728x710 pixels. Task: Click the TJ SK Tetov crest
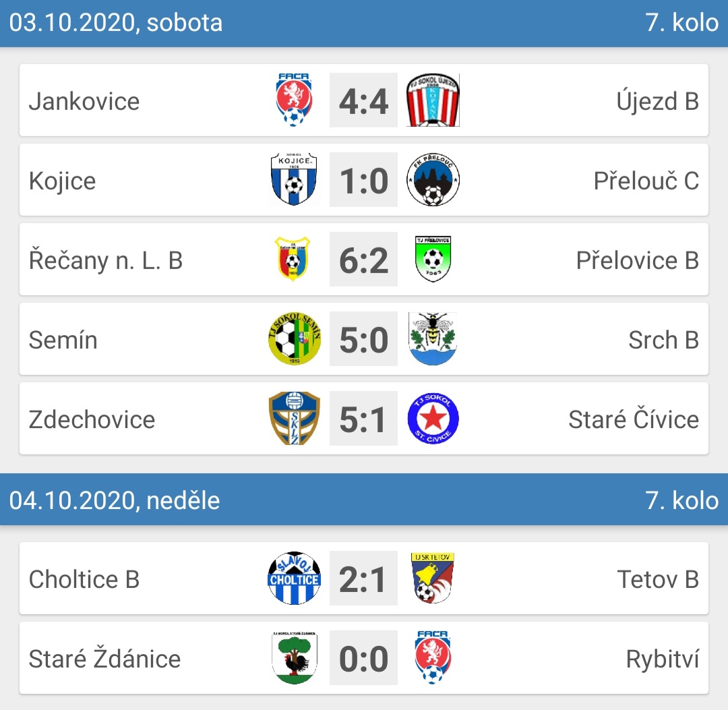pos(432,578)
